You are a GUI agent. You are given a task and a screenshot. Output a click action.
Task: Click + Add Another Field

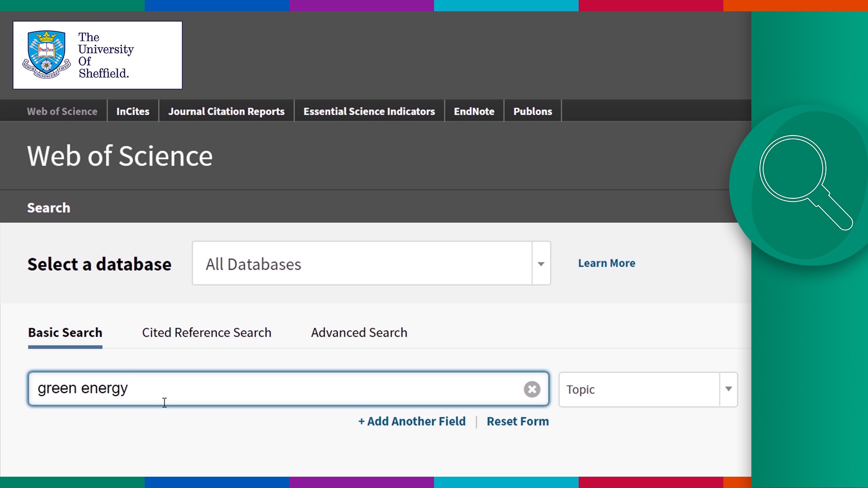[411, 421]
